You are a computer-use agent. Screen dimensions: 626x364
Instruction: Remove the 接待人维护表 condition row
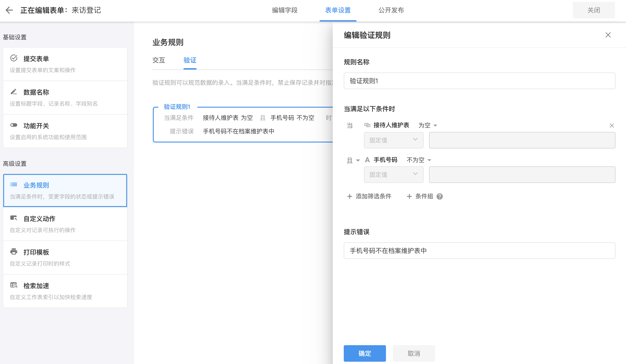click(x=612, y=126)
